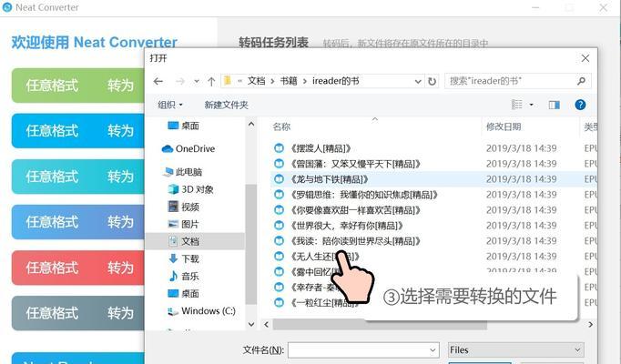This screenshot has width=621, height=364.
Task: Select the file 《摆渡人[精品]》
Action: (x=321, y=148)
